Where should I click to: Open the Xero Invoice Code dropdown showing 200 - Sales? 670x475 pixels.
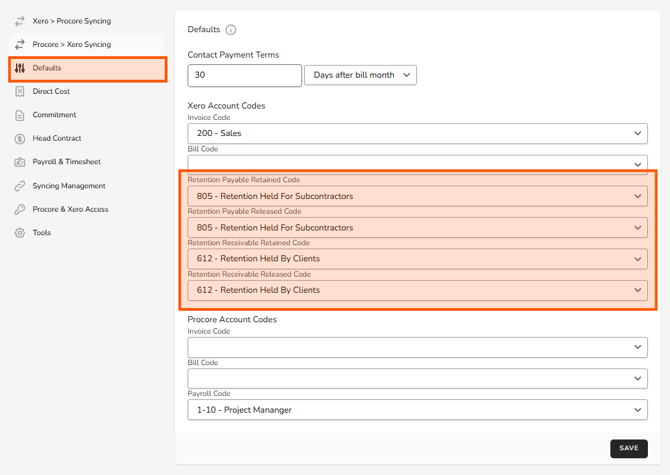(x=417, y=133)
